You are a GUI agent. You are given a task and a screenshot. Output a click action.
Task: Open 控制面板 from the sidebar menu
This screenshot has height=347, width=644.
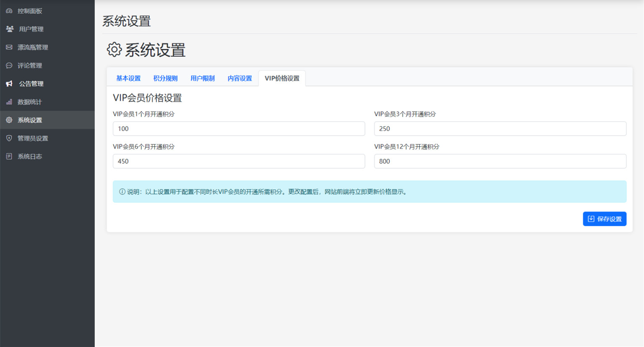[30, 11]
